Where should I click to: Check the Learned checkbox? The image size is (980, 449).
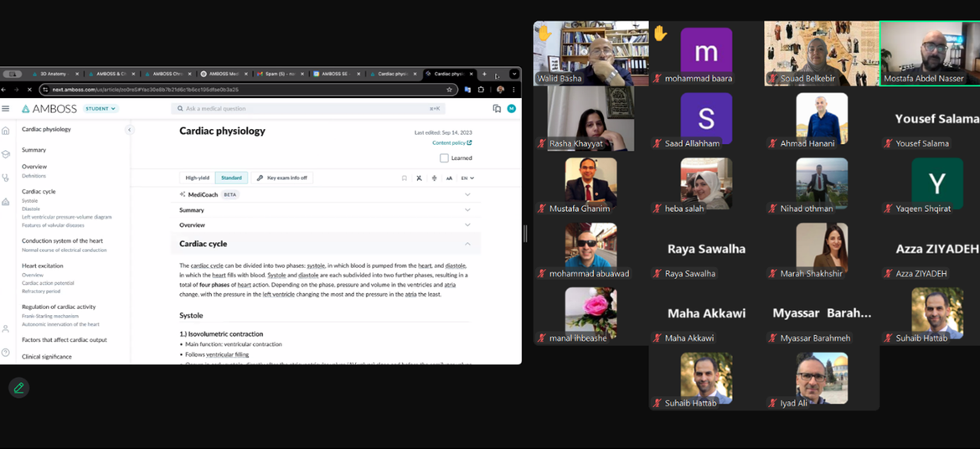point(444,158)
